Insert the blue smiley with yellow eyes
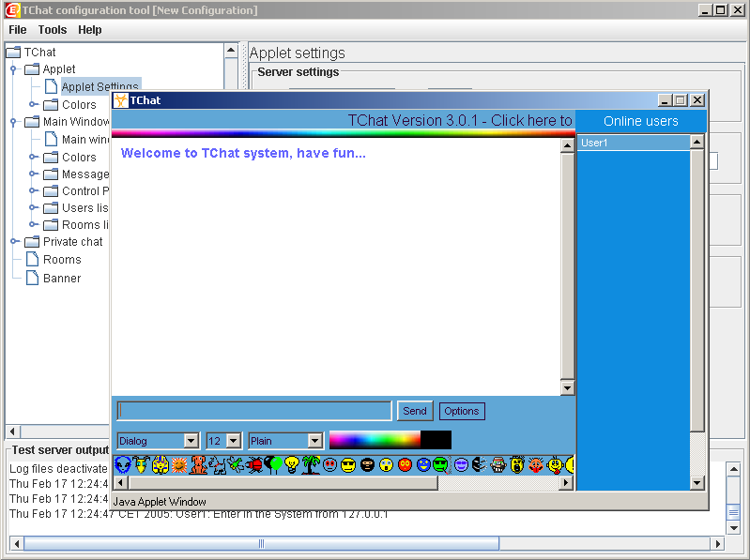Image resolution: width=750 pixels, height=560 pixels. point(423,464)
